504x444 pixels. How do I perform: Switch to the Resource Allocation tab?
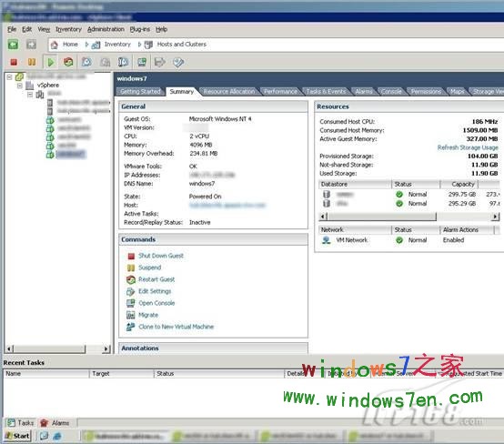coord(229,92)
